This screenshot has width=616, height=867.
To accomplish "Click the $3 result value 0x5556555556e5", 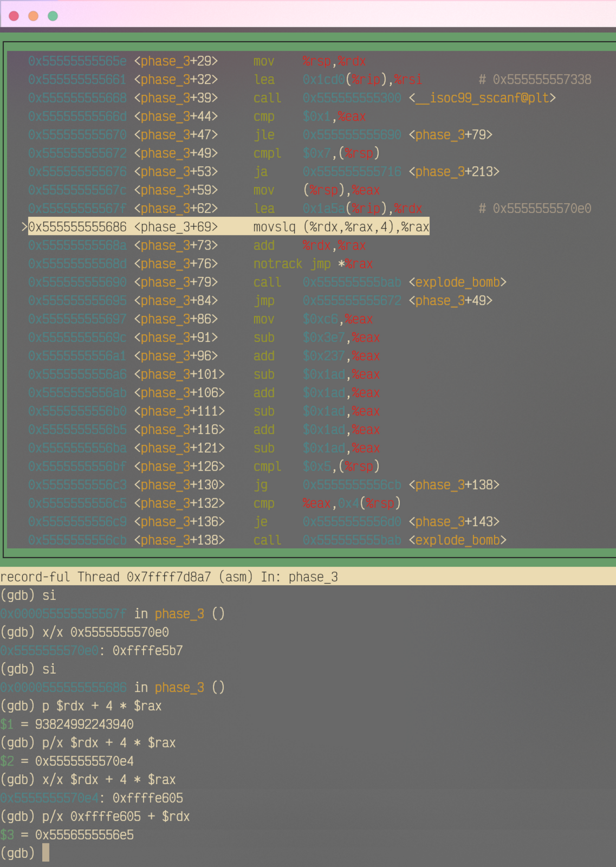I will point(85,835).
